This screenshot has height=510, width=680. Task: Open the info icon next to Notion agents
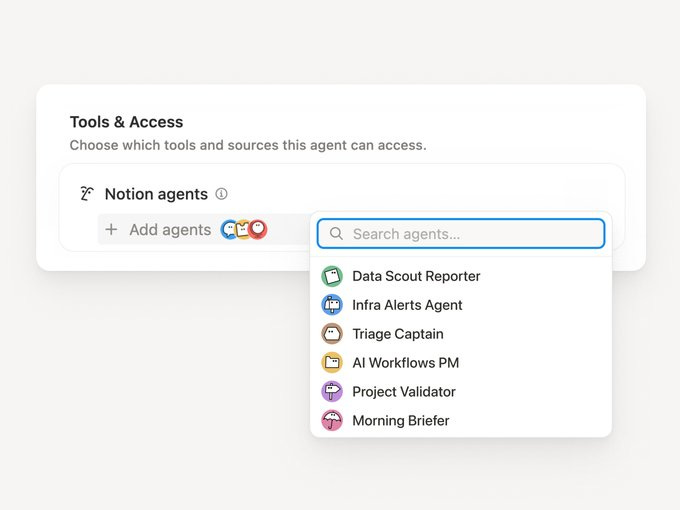[221, 194]
